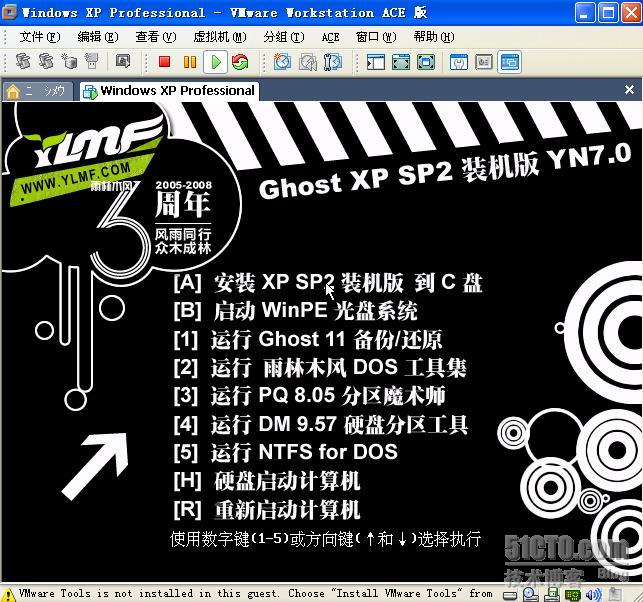The height and width of the screenshot is (602, 643).
Task: Click the yellow warning triangle icon
Action: (8, 594)
